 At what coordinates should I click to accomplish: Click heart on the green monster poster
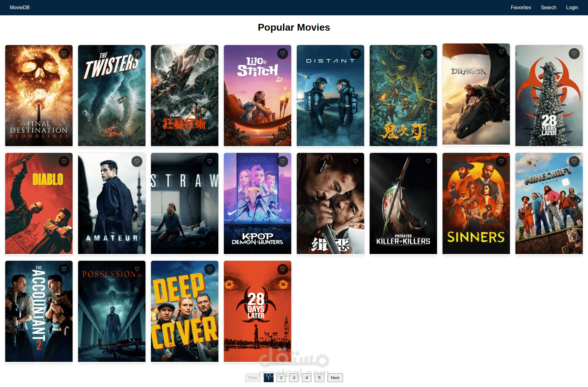pos(428,54)
